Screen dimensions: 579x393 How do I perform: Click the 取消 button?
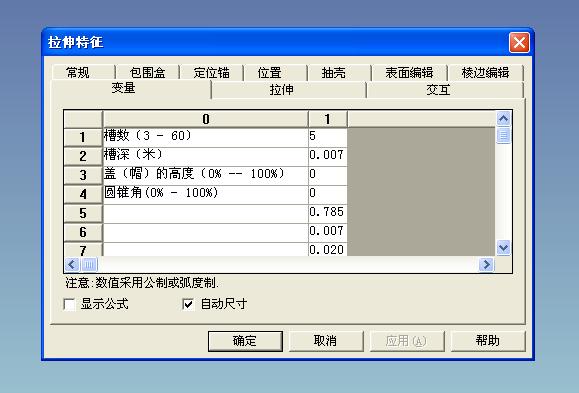[326, 341]
